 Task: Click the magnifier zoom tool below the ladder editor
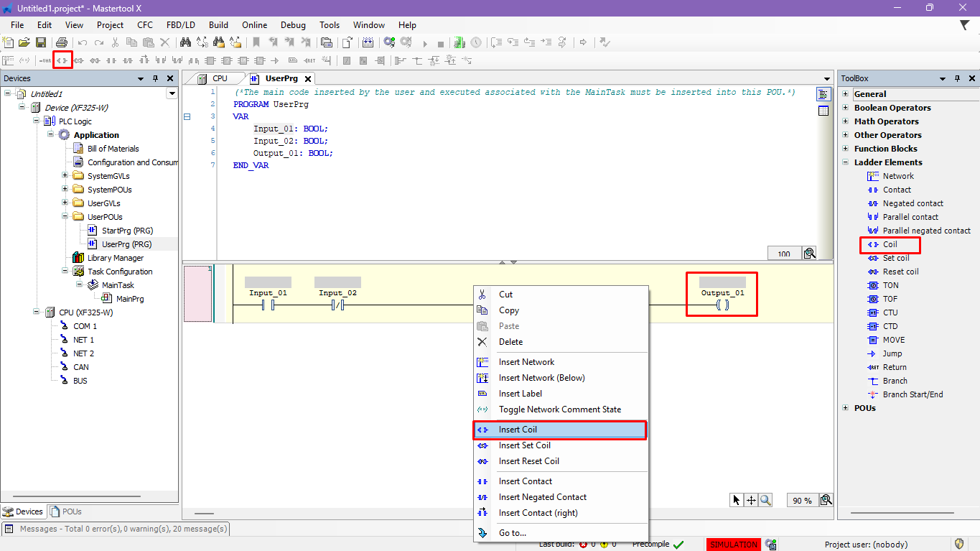766,501
